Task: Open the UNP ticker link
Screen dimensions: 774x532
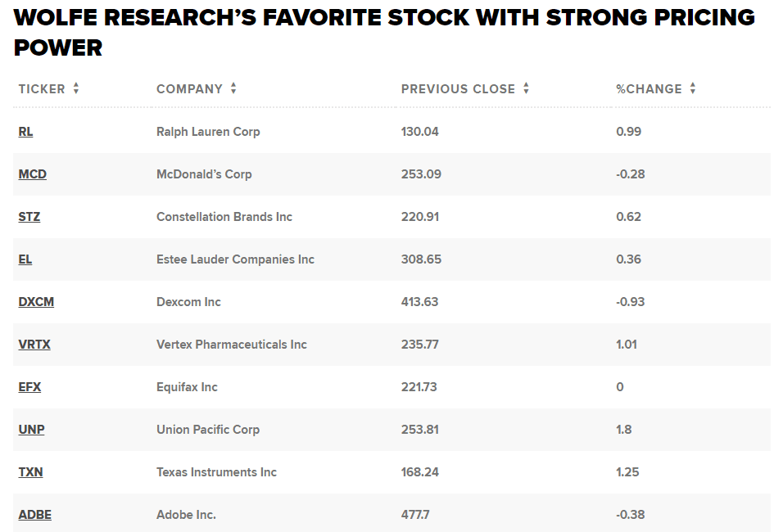Action: click(x=31, y=430)
